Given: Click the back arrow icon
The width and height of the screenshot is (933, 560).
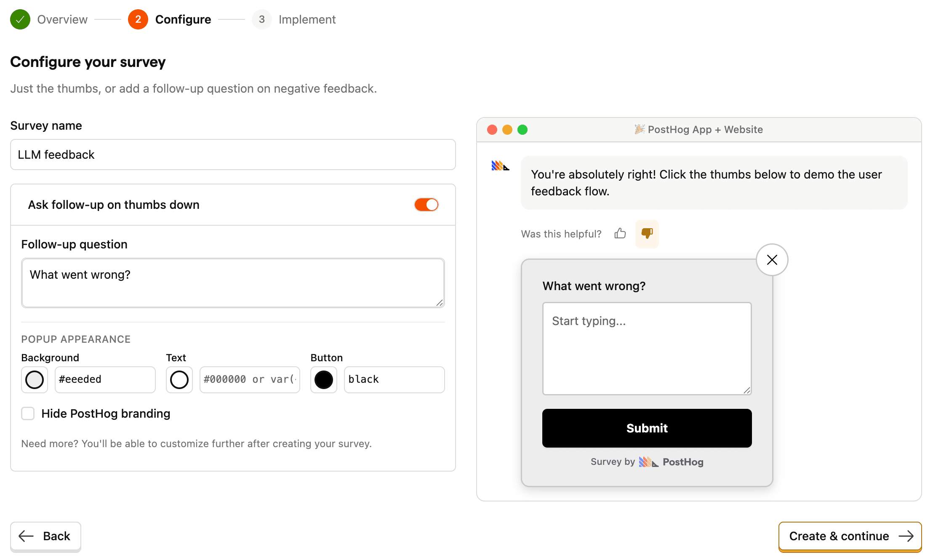Looking at the screenshot, I should [x=25, y=536].
